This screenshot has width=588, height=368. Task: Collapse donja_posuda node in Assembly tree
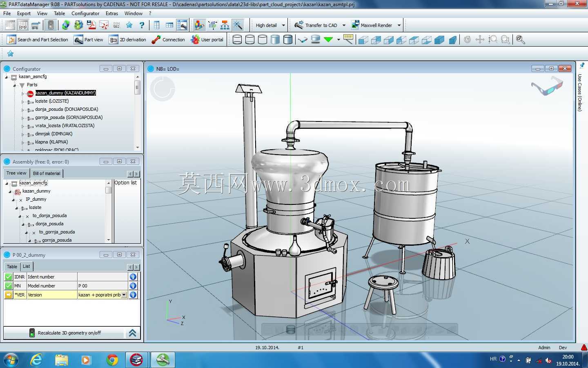pos(23,224)
